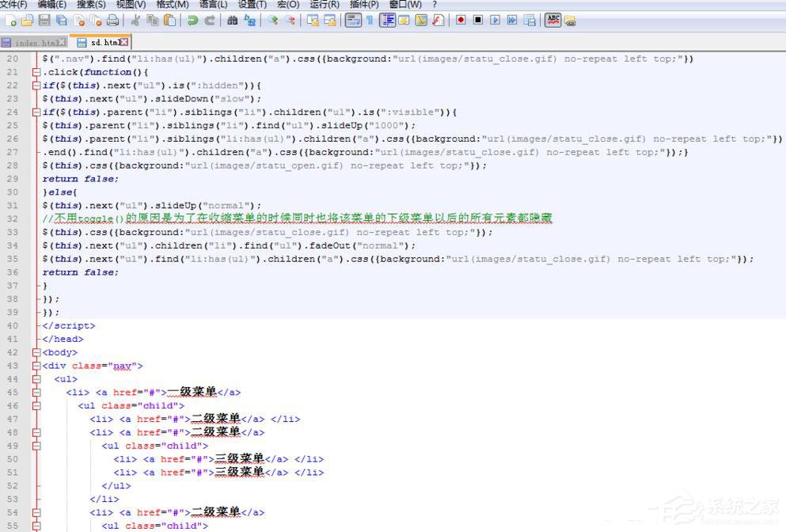Start macro recording with the red dot icon
786x532 pixels.
click(461, 21)
